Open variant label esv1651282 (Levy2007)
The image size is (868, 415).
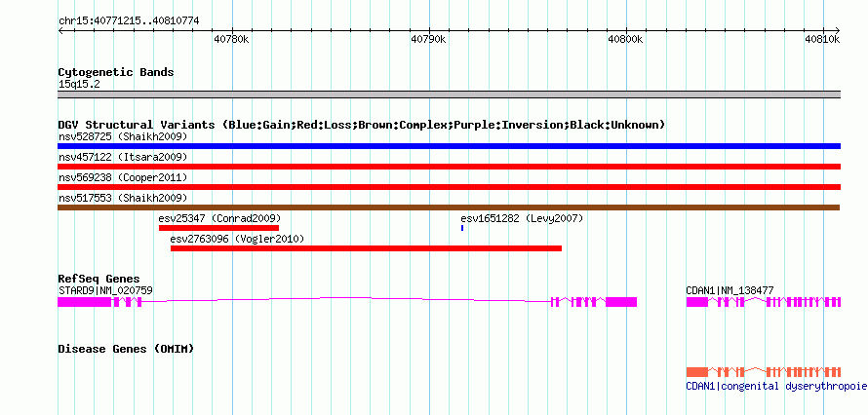(x=522, y=218)
